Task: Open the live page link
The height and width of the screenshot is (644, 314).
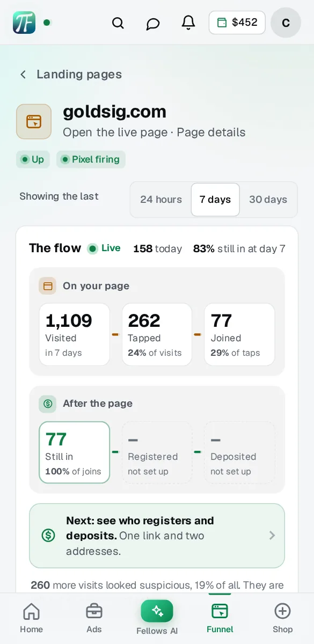Action: tap(115, 133)
